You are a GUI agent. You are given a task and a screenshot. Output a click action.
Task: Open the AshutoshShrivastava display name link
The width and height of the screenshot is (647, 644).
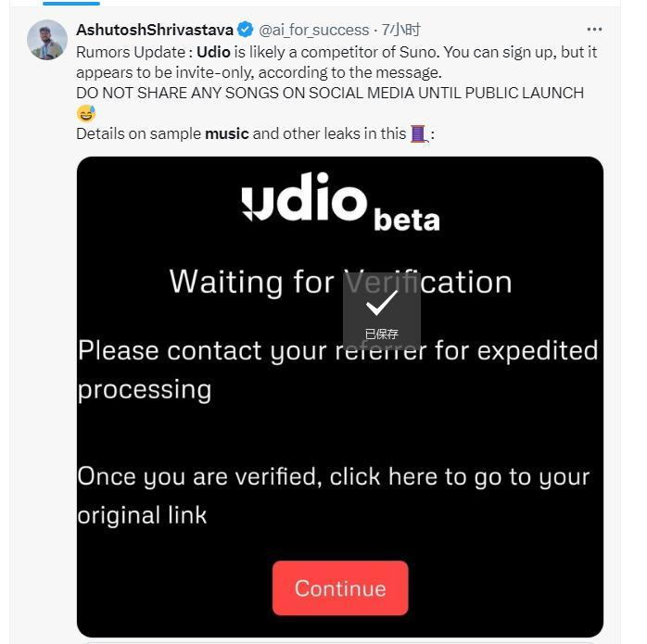point(155,30)
